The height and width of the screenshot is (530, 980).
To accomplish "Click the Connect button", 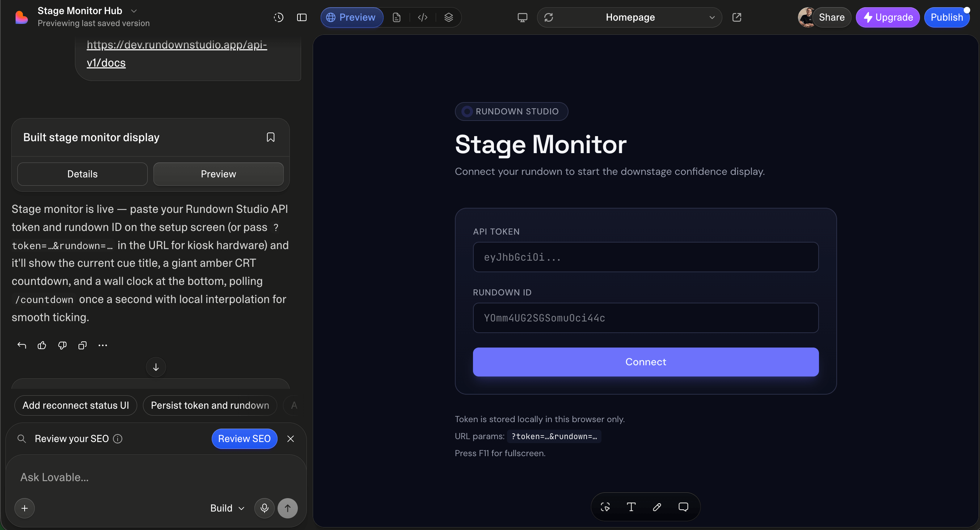I will coord(646,362).
